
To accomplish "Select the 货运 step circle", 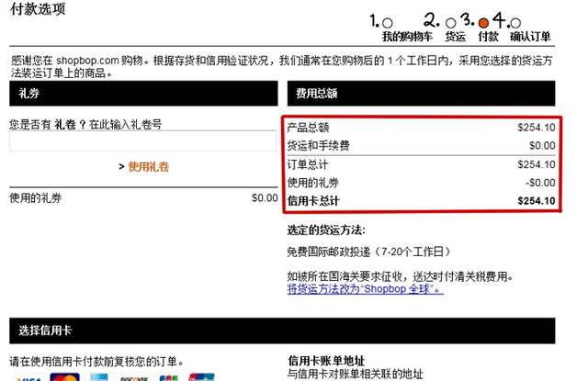I will [451, 23].
